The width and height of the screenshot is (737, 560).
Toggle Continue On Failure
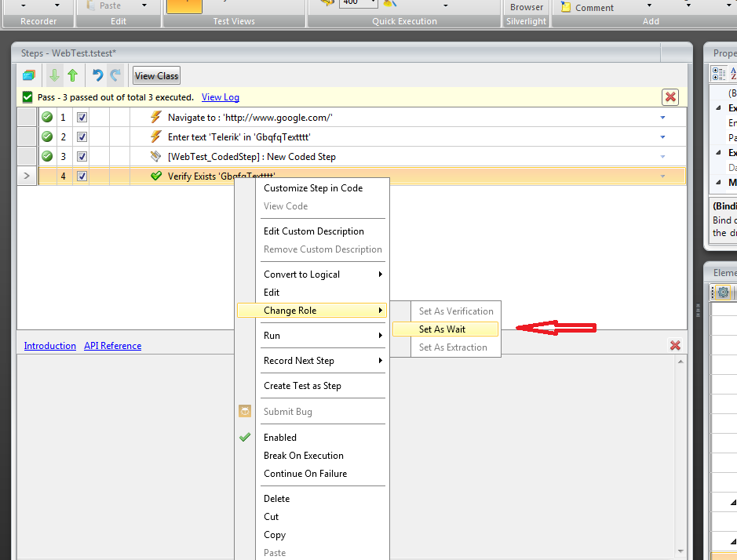312,474
